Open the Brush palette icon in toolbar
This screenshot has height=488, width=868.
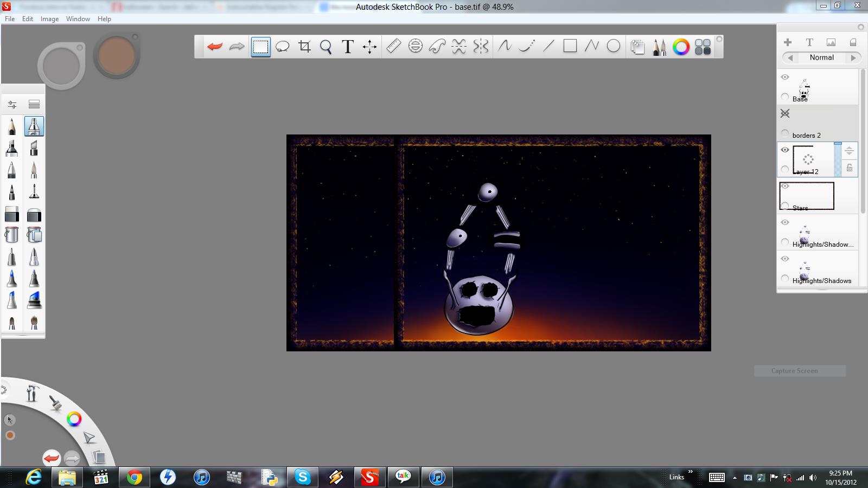pyautogui.click(x=660, y=47)
